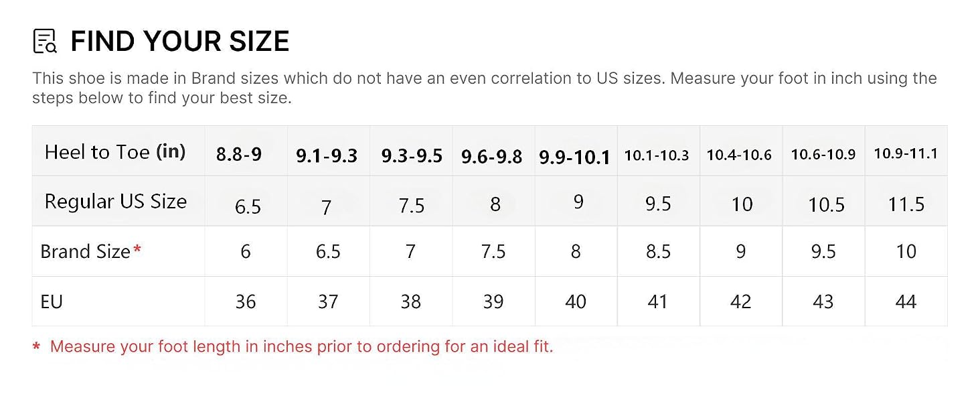The width and height of the screenshot is (980, 402).
Task: Select EU size 36 cell
Action: click(246, 302)
